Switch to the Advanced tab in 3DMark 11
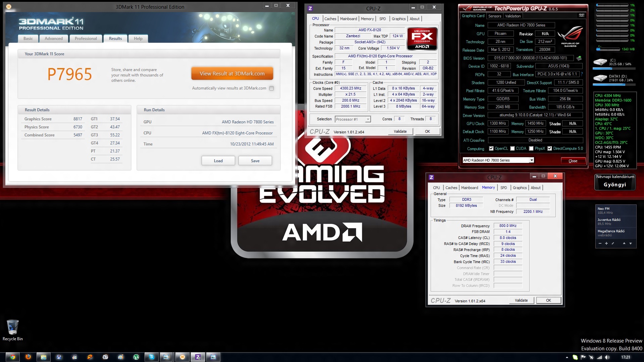The width and height of the screenshot is (644, 362). (54, 39)
